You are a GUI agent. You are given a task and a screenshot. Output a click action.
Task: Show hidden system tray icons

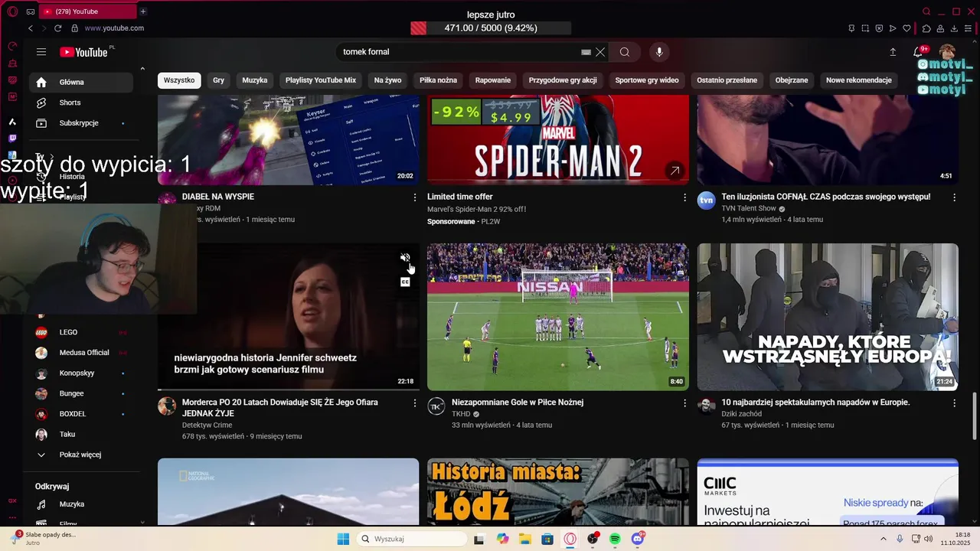tap(884, 539)
